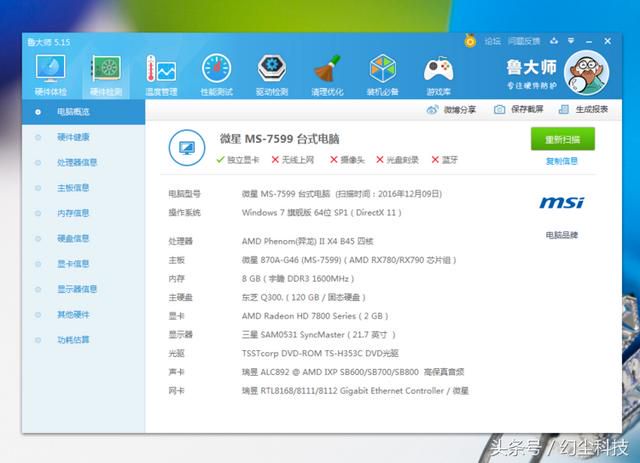Click the 东芝 Q300 120 GB disk value

[x=304, y=297]
